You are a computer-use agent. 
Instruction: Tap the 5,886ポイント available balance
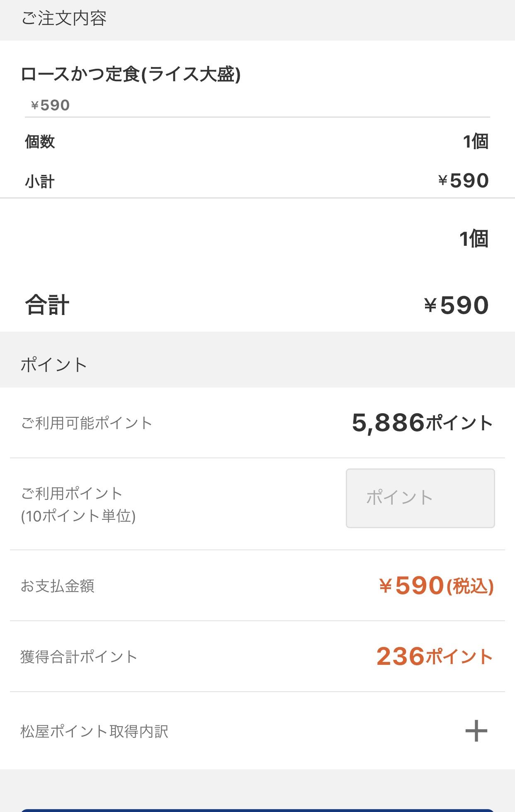[422, 423]
